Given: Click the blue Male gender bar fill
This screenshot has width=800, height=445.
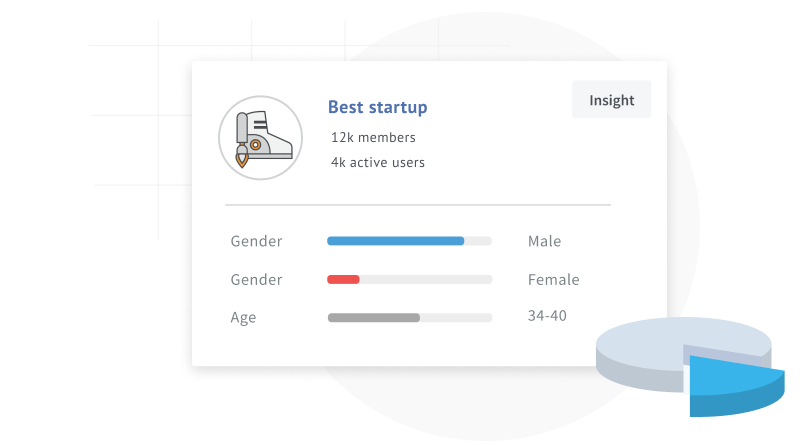Looking at the screenshot, I should pos(395,241).
